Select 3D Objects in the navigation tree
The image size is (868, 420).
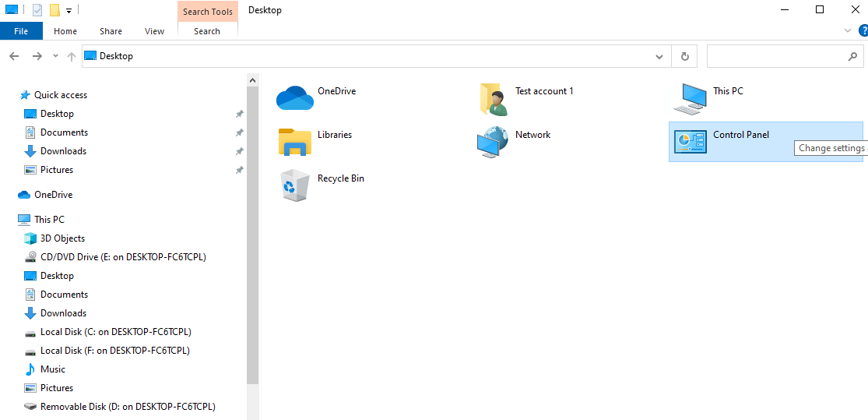click(x=62, y=238)
